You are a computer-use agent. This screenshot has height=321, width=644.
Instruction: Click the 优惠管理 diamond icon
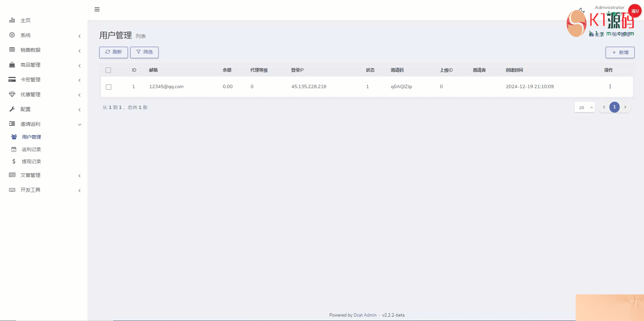pos(12,94)
